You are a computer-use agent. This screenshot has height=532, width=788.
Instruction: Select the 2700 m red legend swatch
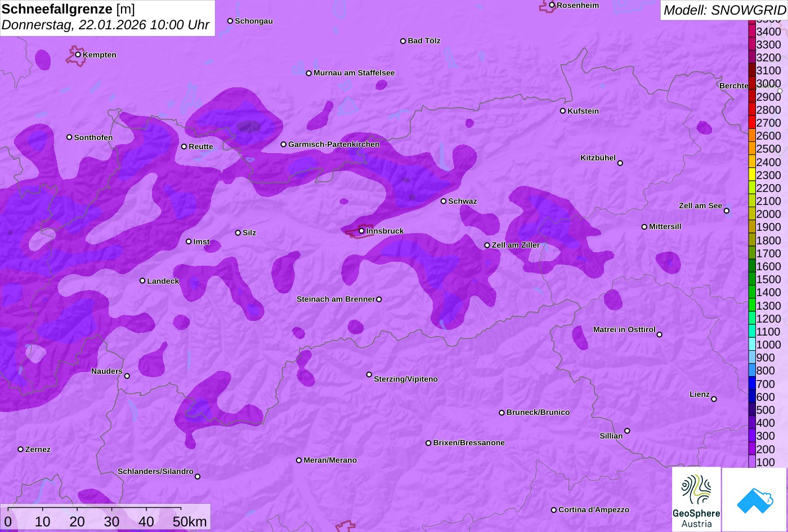point(752,123)
